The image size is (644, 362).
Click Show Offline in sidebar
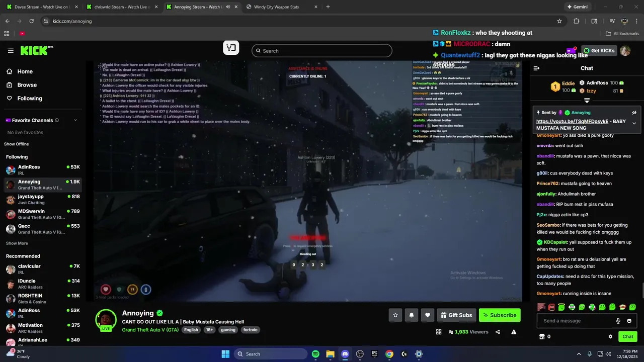[17, 144]
